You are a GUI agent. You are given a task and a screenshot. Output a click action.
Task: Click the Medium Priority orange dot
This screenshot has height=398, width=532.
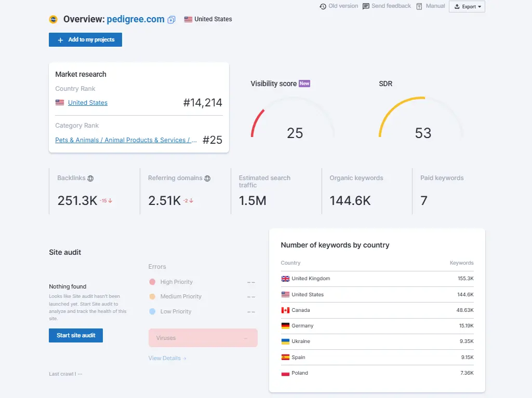pos(152,297)
